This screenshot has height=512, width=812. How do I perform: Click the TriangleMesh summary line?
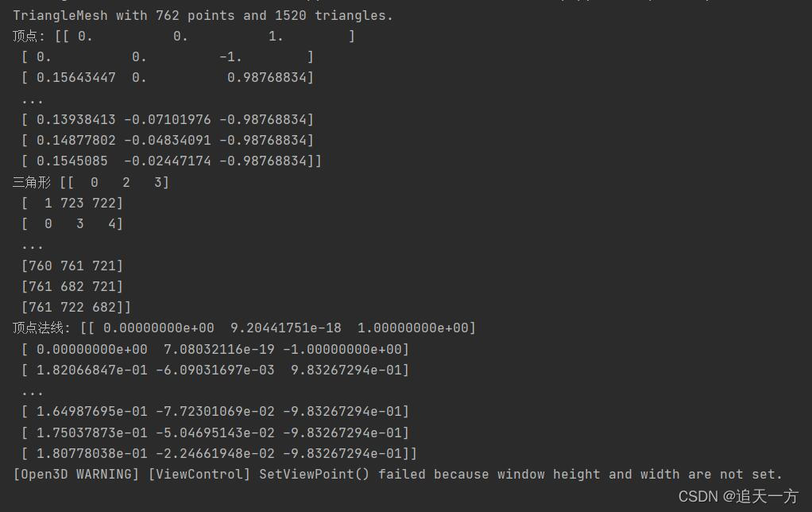203,15
